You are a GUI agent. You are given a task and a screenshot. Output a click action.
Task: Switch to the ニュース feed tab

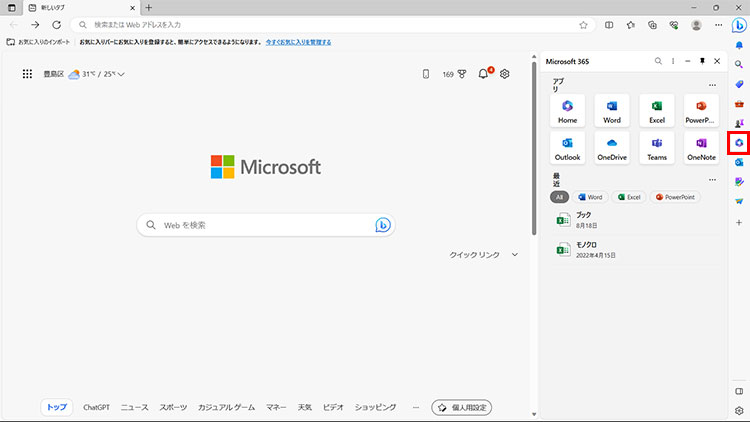(x=134, y=407)
